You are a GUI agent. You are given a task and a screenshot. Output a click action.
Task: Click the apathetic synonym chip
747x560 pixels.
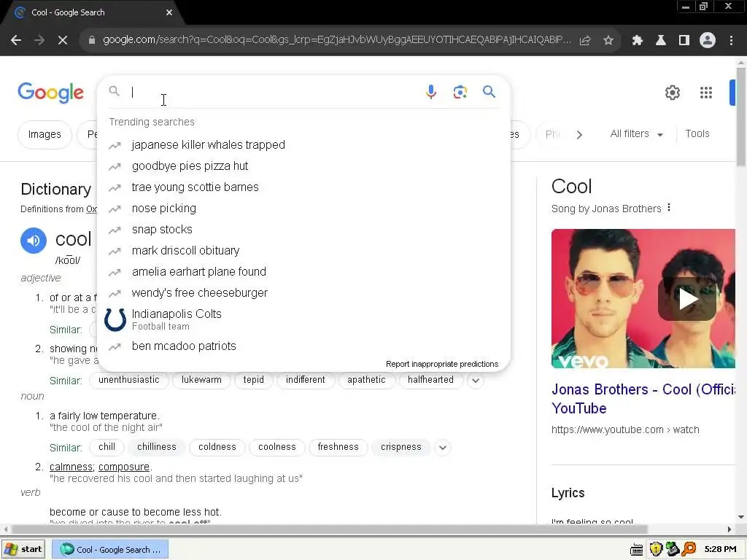point(366,380)
